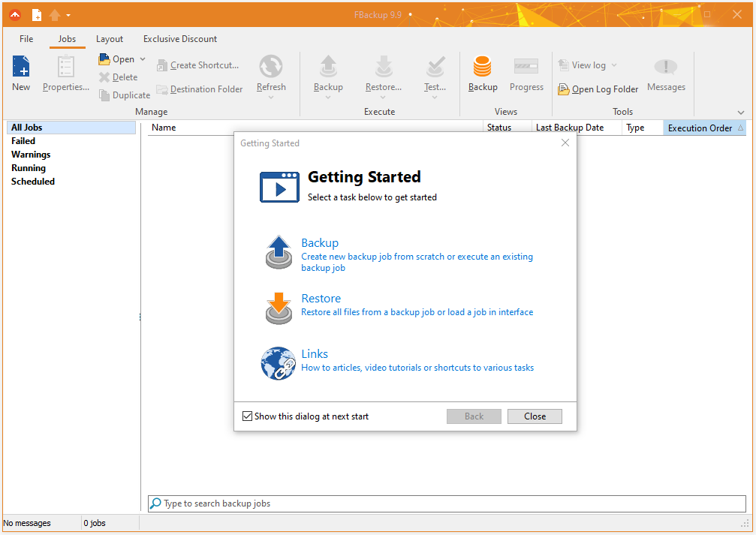Screen dimensions: 756x535
Task: Click the Close button in dialog
Action: tap(535, 416)
